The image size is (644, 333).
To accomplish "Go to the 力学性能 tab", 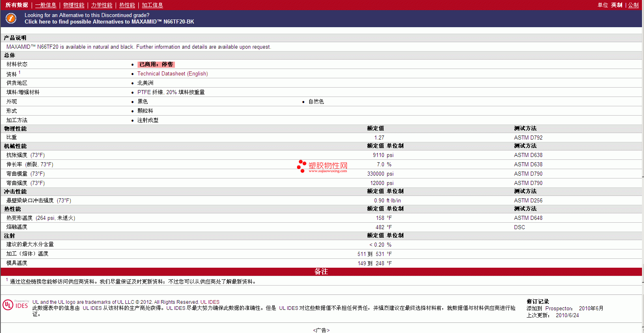I will [102, 5].
